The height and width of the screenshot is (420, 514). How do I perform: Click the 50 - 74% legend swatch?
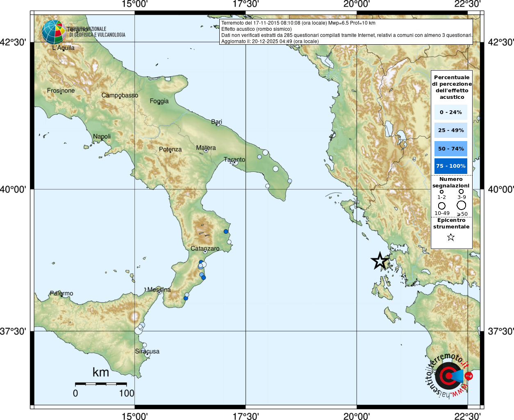coord(450,148)
